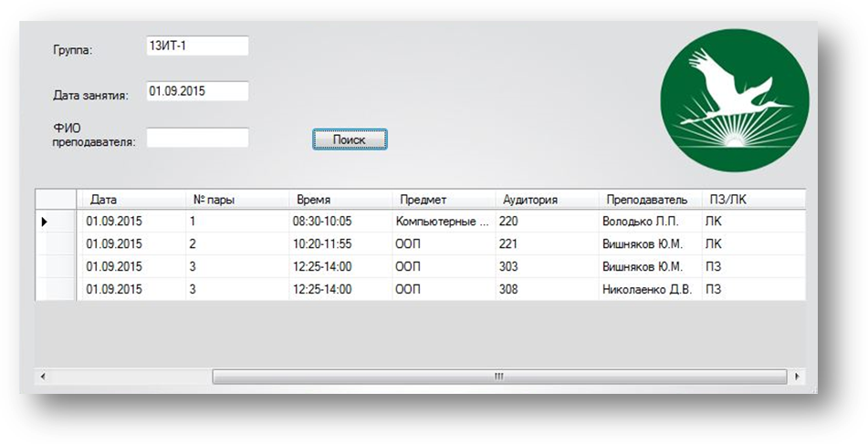Sort by the Преподаватель column header
Viewport: 868px width, 444px height.
651,200
